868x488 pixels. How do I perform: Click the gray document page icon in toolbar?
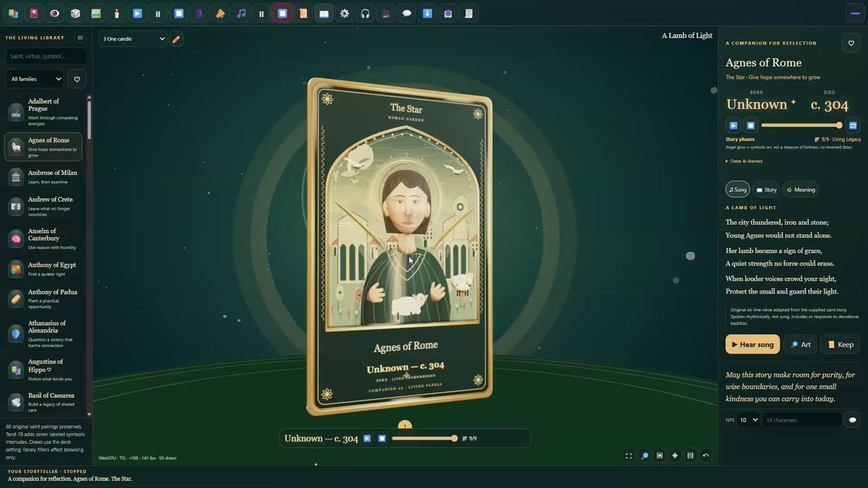click(469, 13)
